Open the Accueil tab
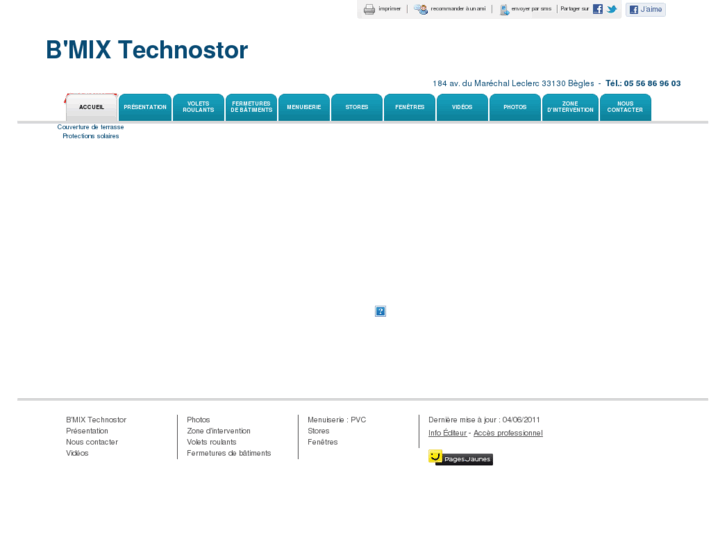 click(x=91, y=107)
